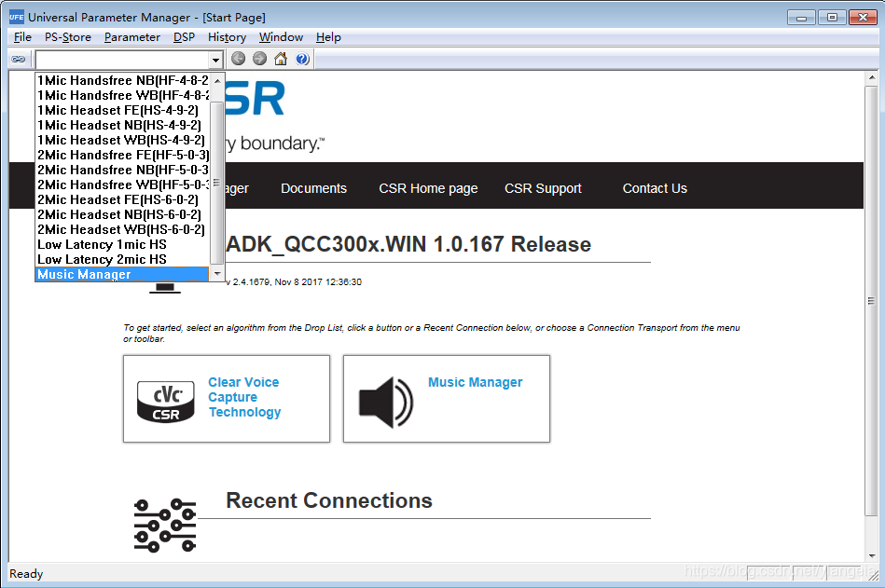The image size is (885, 588).
Task: Click the Music Manager card button
Action: (447, 399)
